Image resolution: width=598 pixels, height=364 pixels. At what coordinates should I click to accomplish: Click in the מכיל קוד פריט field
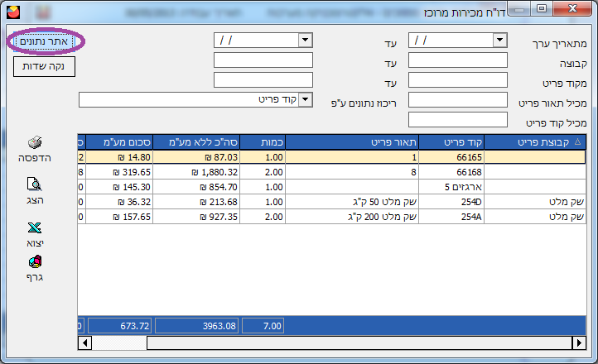point(458,120)
